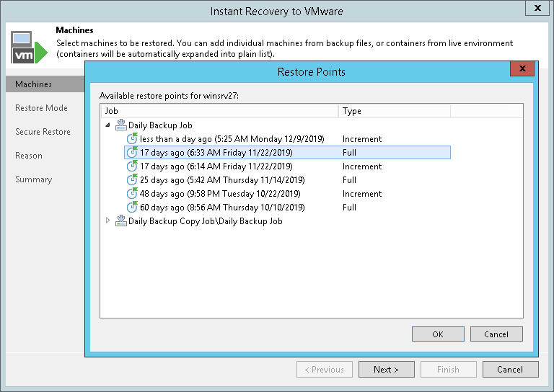Image resolution: width=554 pixels, height=392 pixels.
Task: Expand Daily Backup Copy Job node
Action: pos(108,221)
